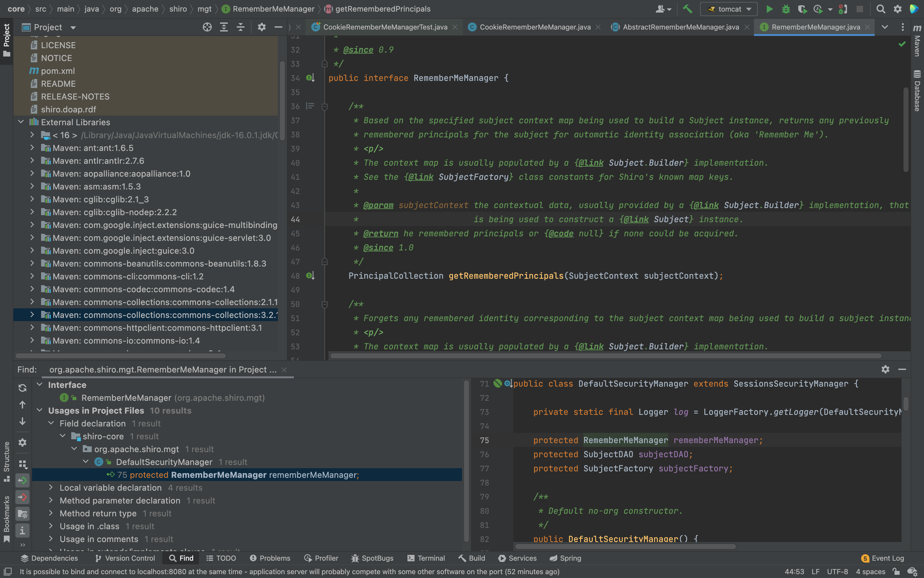The image size is (924, 578).
Task: Click the LF line separator indicator
Action: [816, 572]
